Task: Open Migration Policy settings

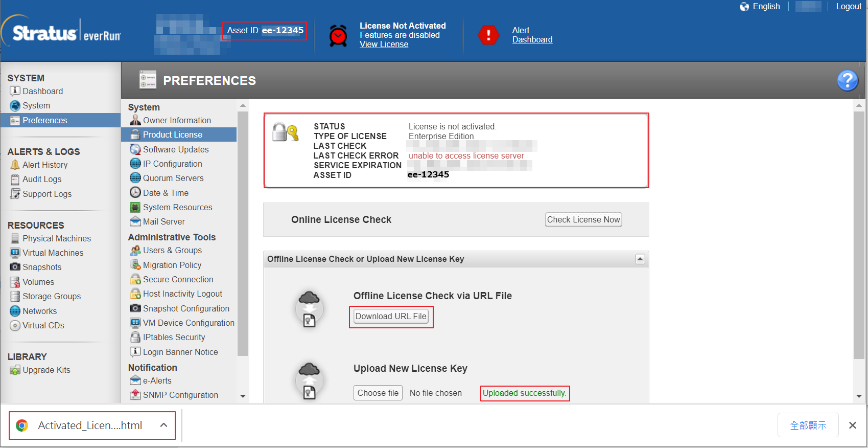Action: (x=172, y=265)
